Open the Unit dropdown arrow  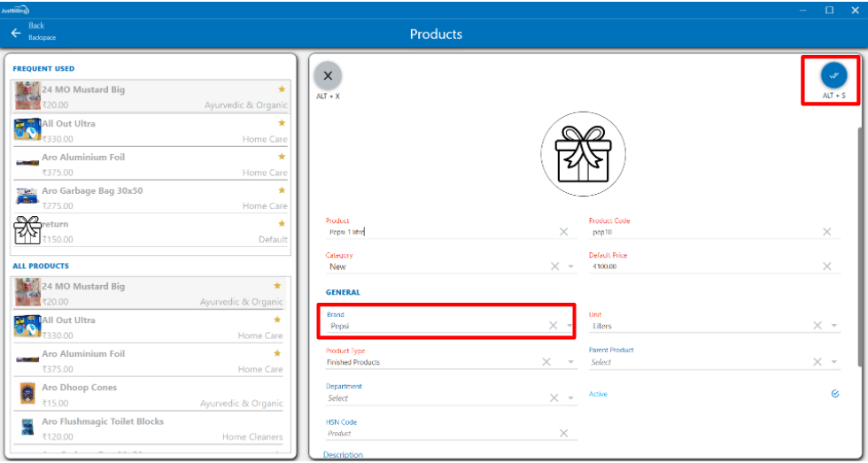click(x=834, y=326)
